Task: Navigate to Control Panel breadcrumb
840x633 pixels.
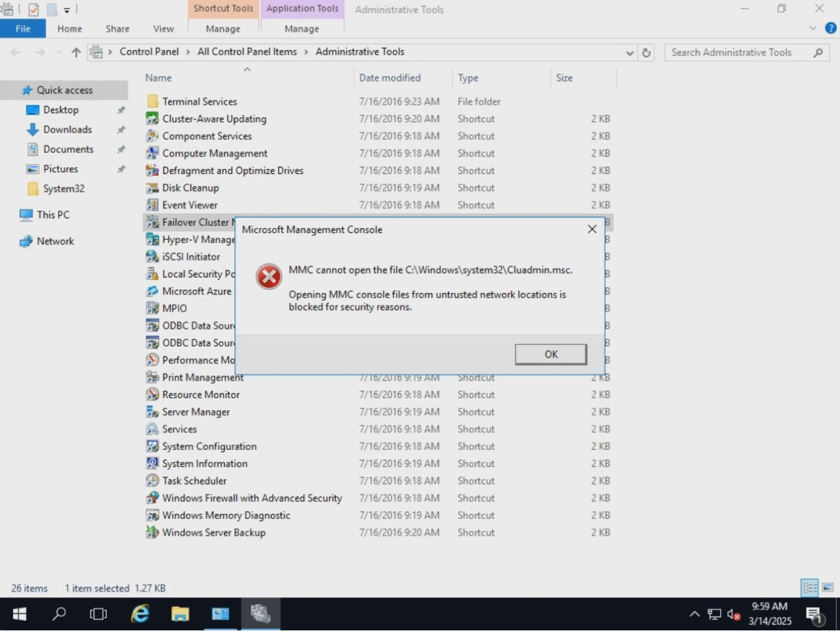Action: coord(149,51)
